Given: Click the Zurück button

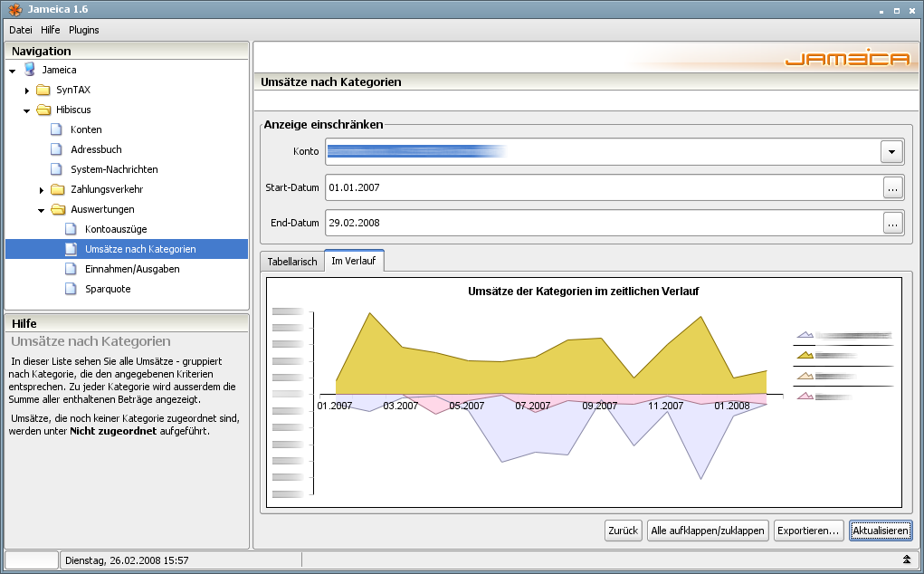Looking at the screenshot, I should coord(623,531).
